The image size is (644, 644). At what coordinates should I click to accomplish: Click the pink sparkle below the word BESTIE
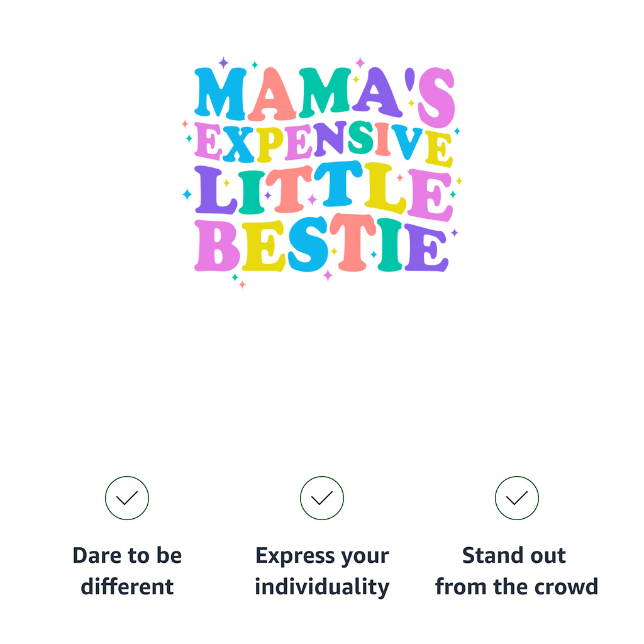coord(328,275)
